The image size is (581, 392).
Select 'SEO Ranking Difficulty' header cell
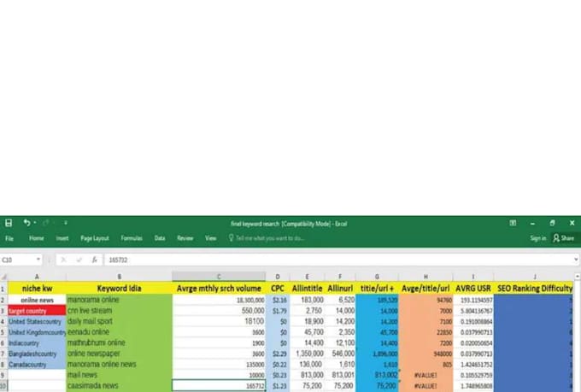[534, 289]
